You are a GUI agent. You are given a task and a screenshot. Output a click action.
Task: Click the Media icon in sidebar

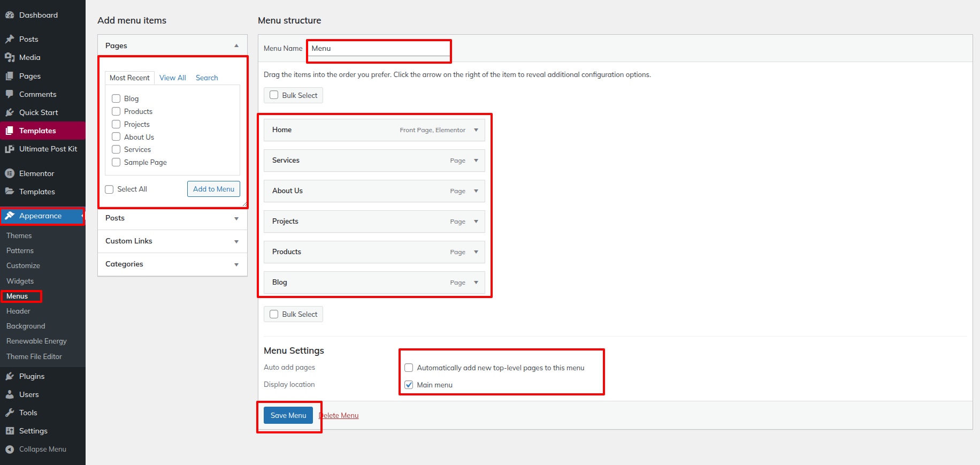(x=10, y=57)
